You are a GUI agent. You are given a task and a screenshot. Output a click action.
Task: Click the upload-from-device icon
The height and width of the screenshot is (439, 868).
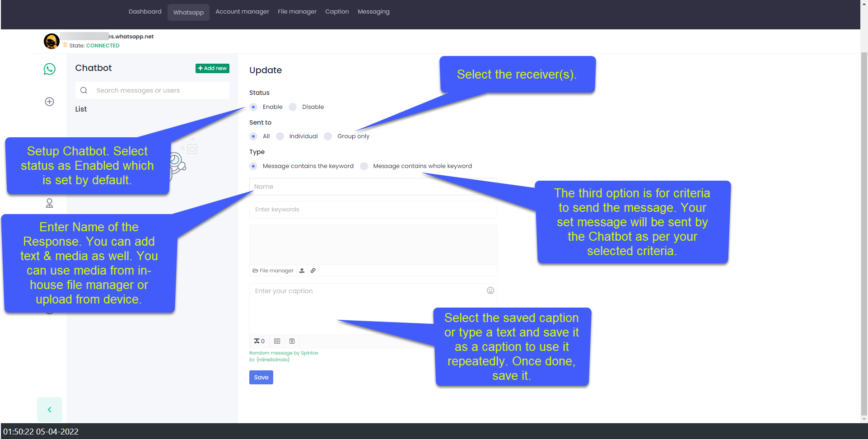point(302,271)
